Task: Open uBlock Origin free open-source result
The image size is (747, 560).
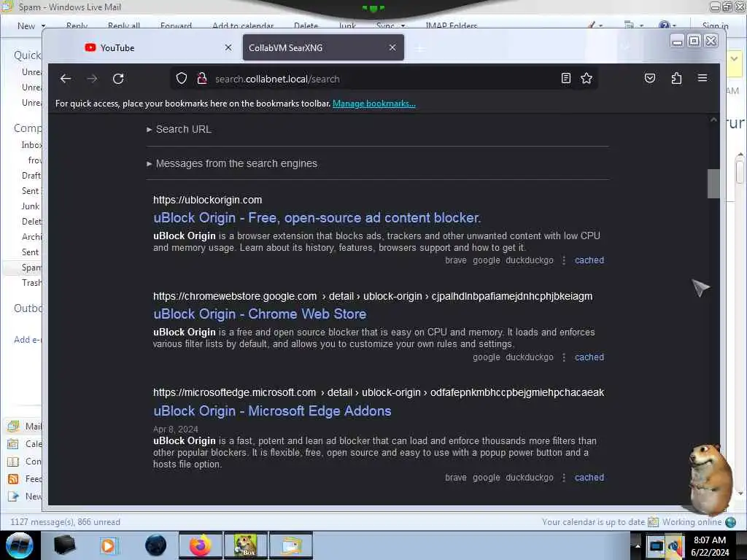Action: 317,217
